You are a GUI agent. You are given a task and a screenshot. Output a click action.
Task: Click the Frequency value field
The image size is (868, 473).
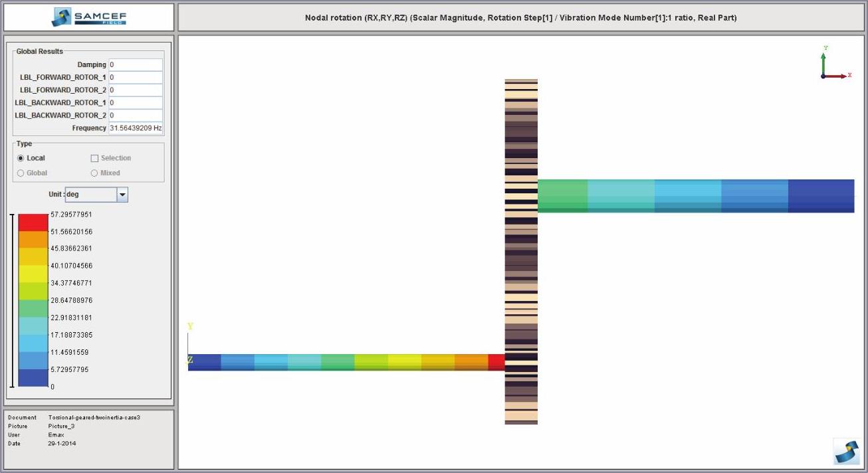coord(136,128)
